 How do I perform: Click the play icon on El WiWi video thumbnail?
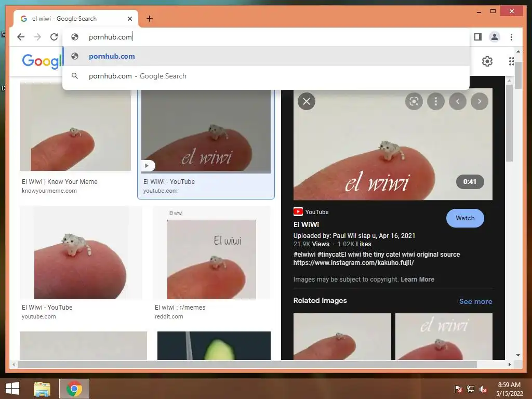point(148,166)
